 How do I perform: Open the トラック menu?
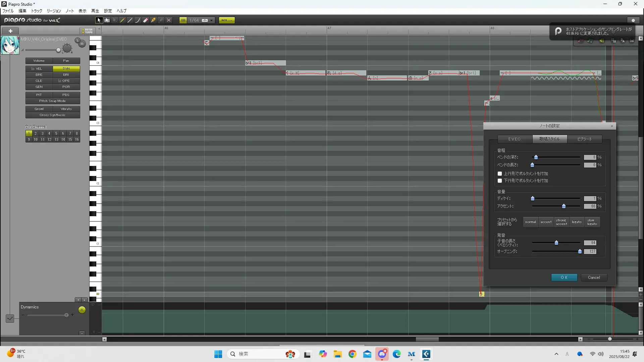(x=37, y=11)
